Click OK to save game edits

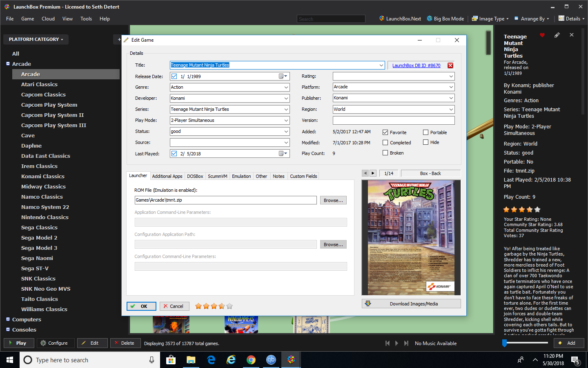point(141,306)
